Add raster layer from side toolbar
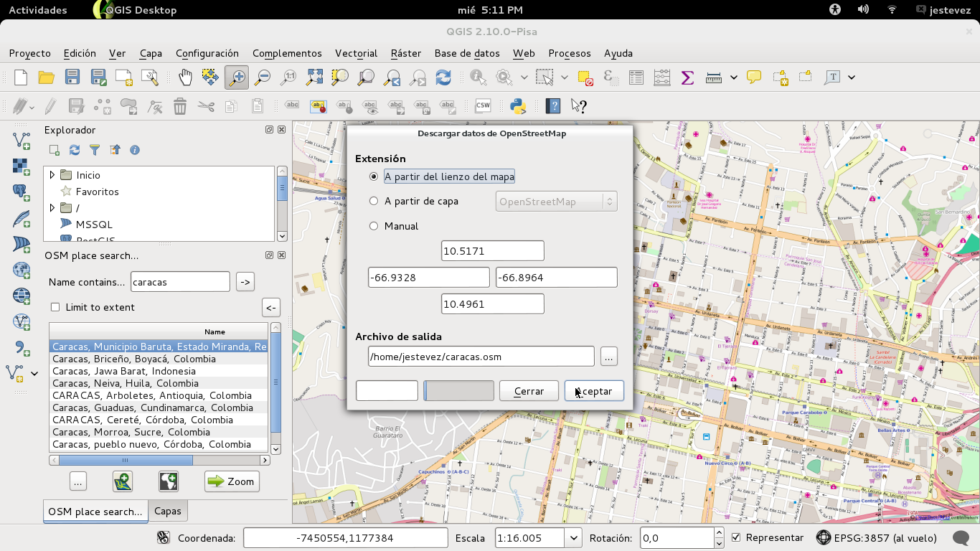The height and width of the screenshot is (551, 980). (x=22, y=166)
